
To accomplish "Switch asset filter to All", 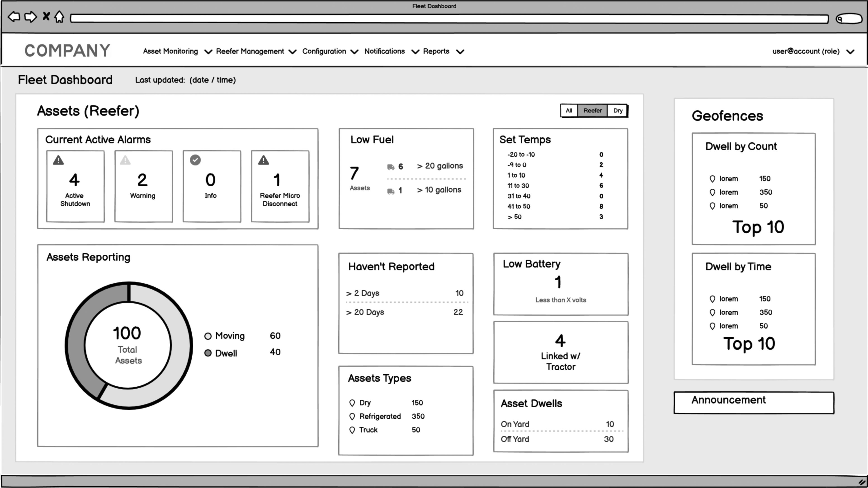I will point(569,110).
